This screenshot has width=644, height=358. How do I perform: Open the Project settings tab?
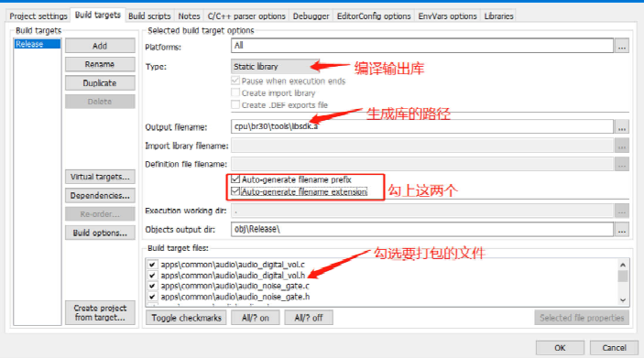click(x=38, y=16)
